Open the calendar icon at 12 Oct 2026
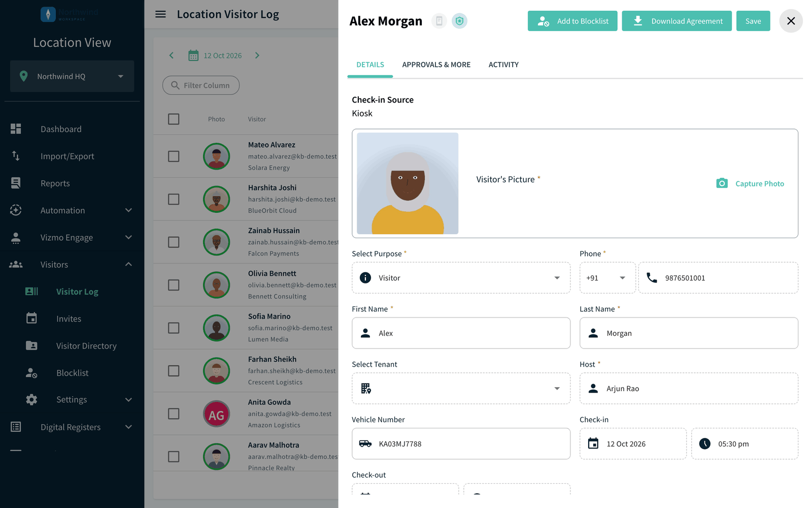 point(193,55)
